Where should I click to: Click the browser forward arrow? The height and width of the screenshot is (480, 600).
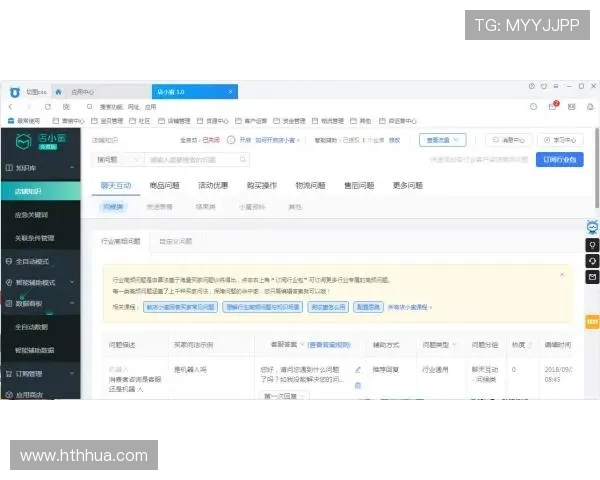(29, 107)
